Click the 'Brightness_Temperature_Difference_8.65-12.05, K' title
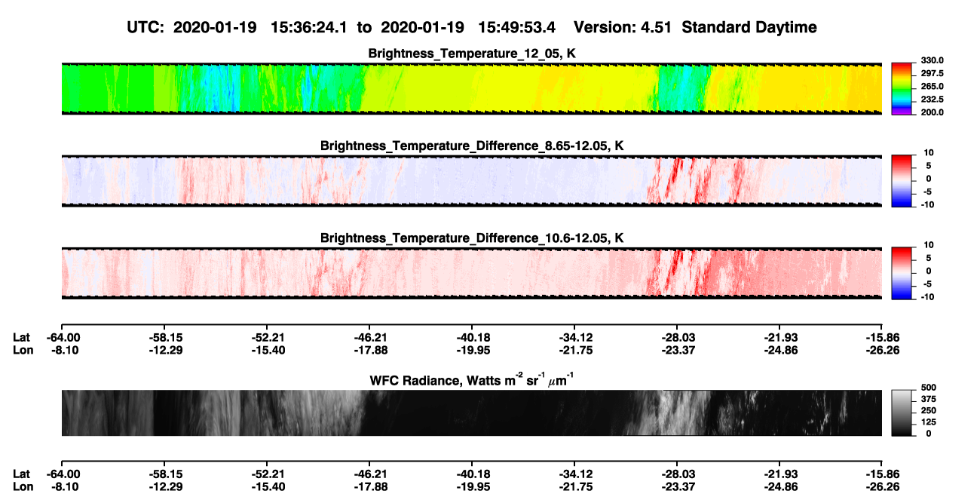Viewport: 980px width, 503px height. tap(472, 146)
